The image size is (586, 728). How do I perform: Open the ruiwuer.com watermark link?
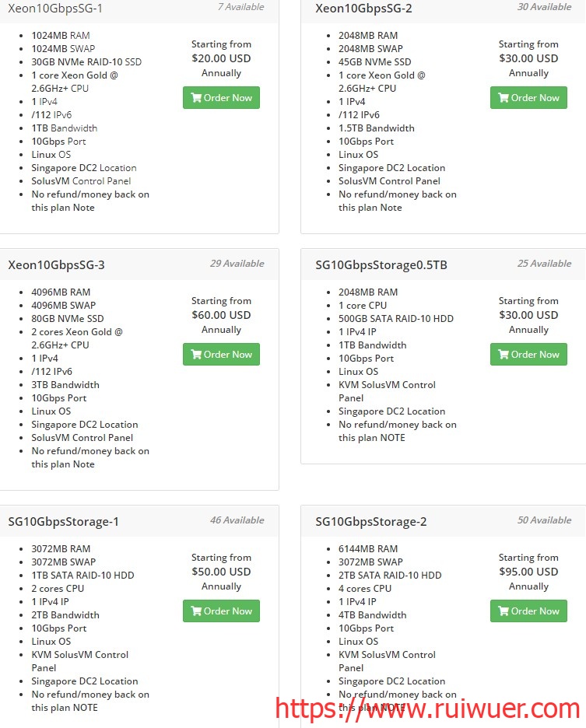[428, 709]
